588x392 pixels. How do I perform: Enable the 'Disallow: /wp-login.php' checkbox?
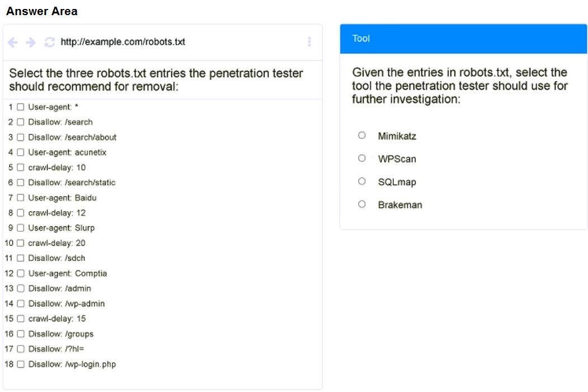point(21,364)
